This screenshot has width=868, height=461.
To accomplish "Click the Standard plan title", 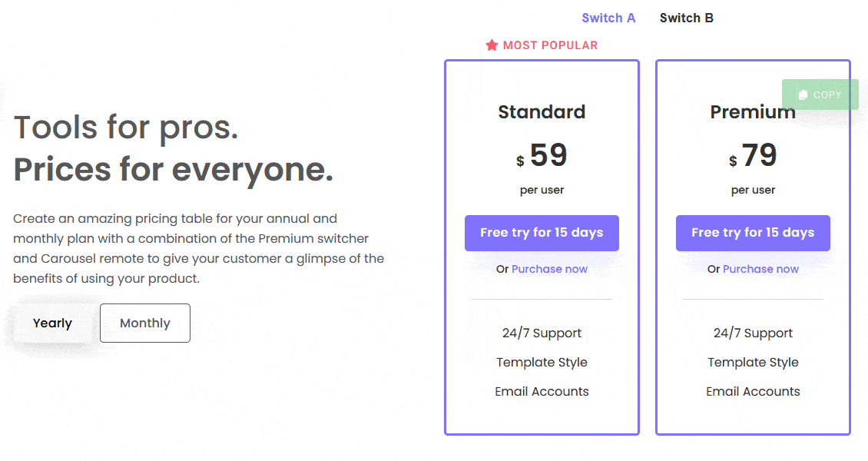I will tap(542, 111).
